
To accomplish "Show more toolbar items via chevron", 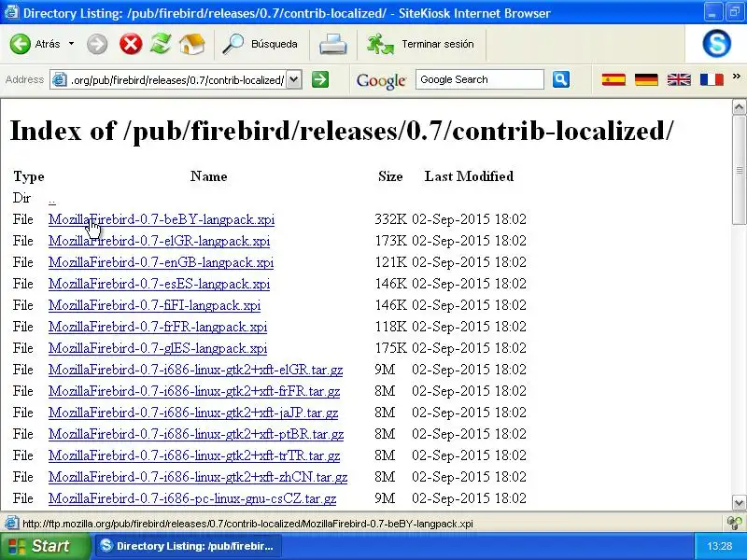I will pyautogui.click(x=737, y=77).
